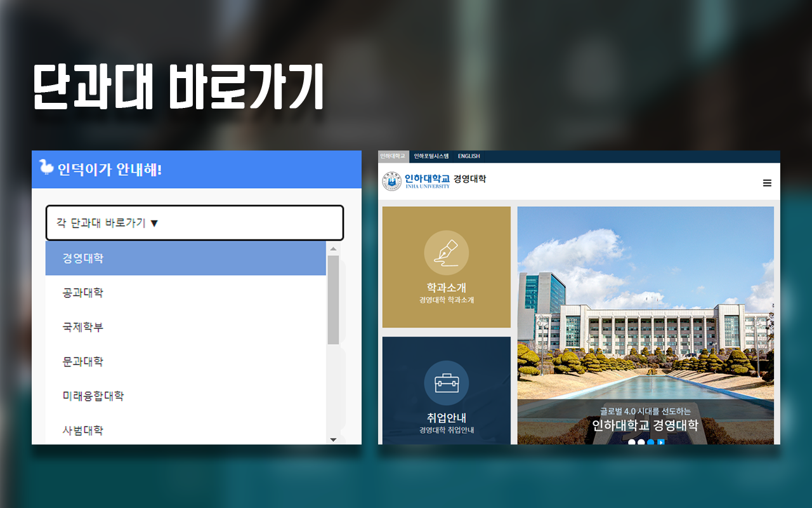Click the 인하대학교 tab in the top bar
Viewport: 812px width, 508px height.
point(393,156)
